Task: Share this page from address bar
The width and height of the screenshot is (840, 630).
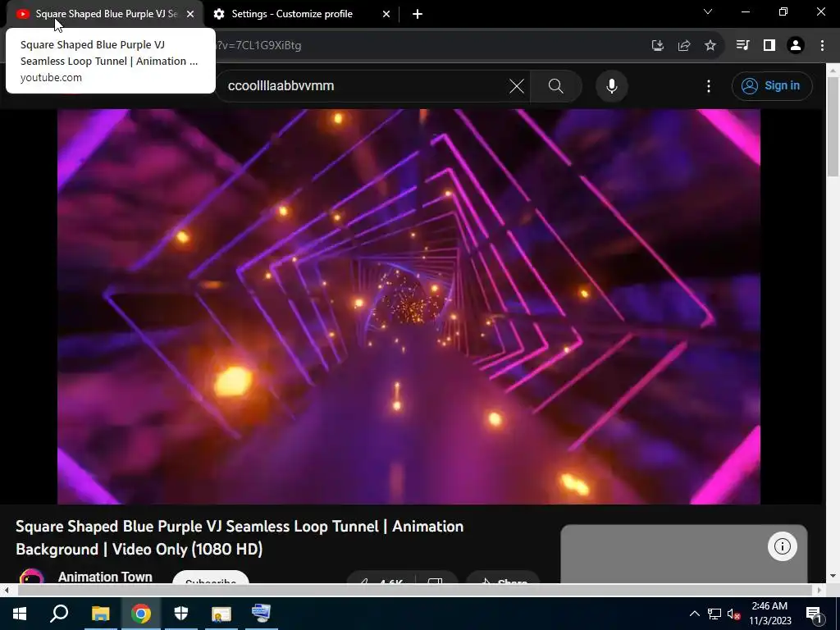Action: pyautogui.click(x=683, y=46)
